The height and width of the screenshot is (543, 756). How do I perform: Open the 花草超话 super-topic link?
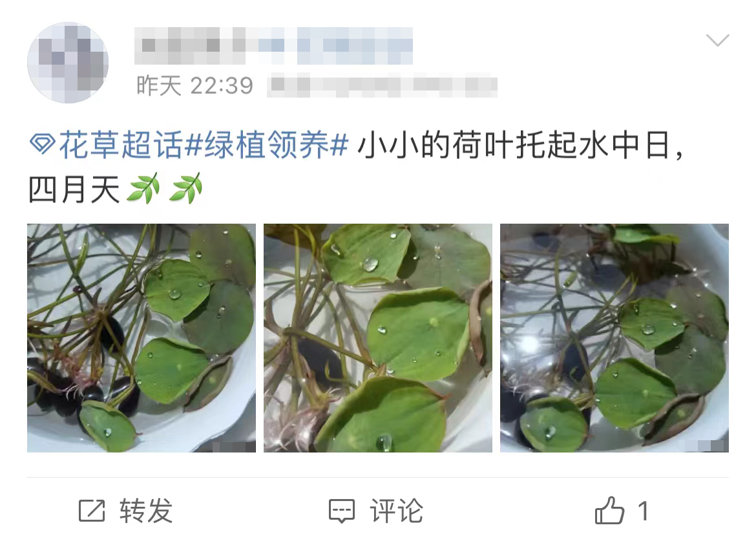[121, 145]
